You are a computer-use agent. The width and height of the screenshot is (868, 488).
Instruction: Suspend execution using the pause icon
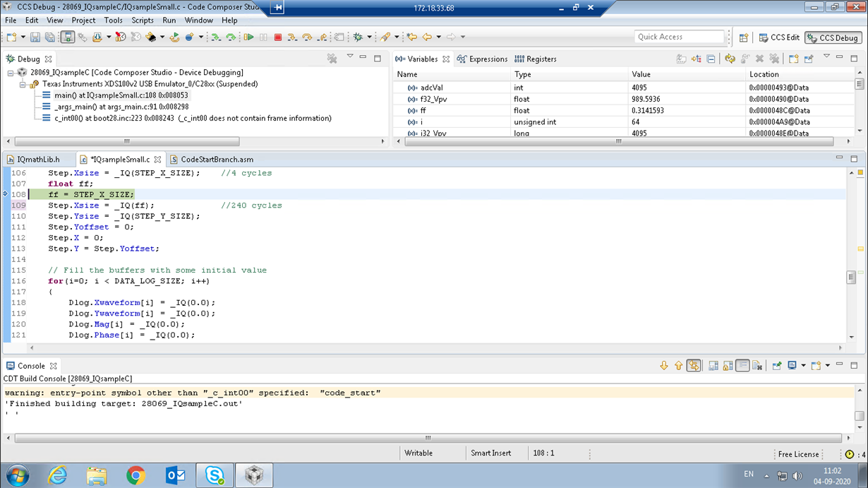[x=262, y=37]
